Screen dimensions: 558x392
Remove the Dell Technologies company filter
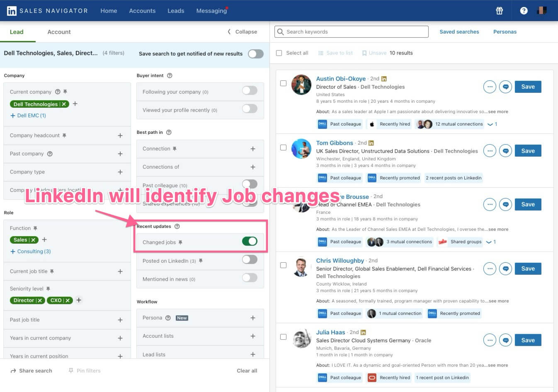click(64, 104)
